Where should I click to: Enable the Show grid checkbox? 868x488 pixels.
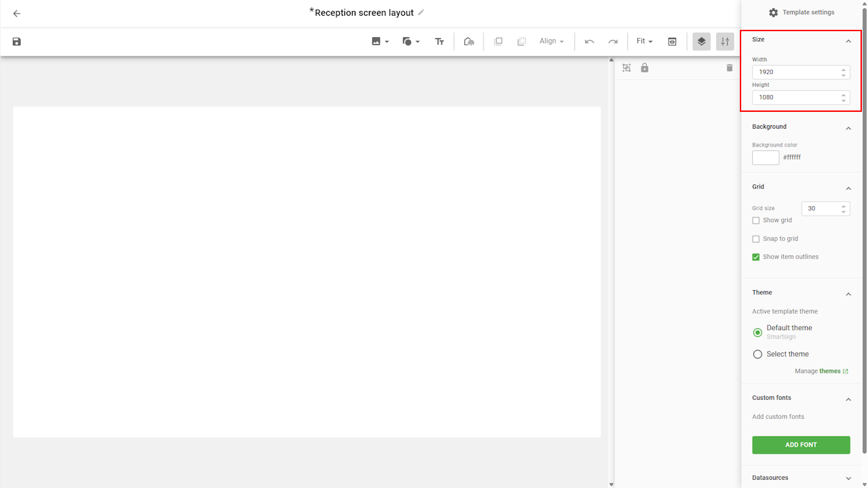756,220
